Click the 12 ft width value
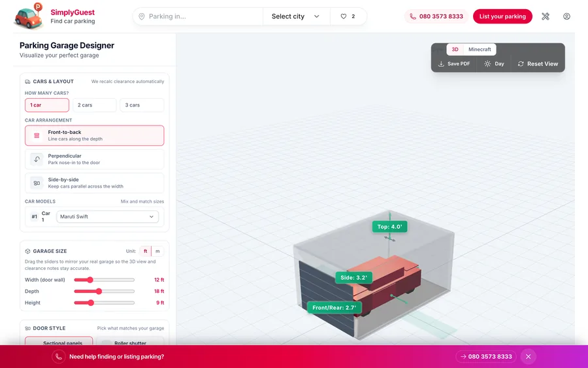588x368 pixels. click(159, 280)
